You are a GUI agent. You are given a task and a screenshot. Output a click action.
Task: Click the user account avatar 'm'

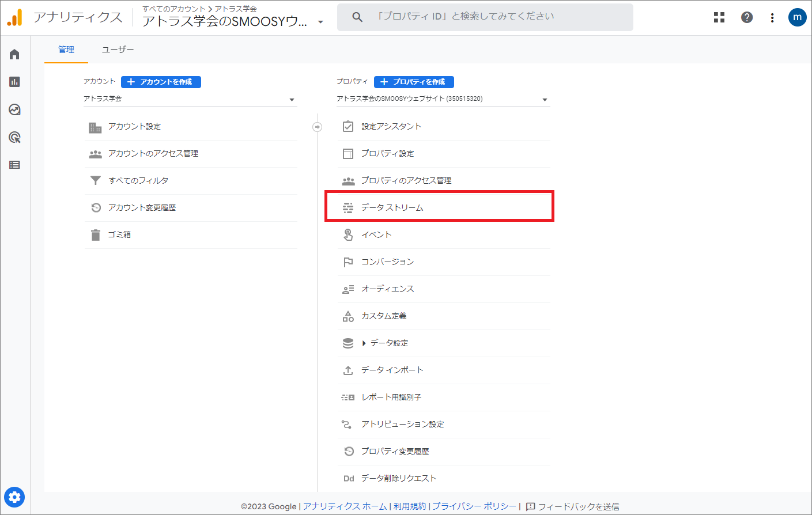click(797, 17)
